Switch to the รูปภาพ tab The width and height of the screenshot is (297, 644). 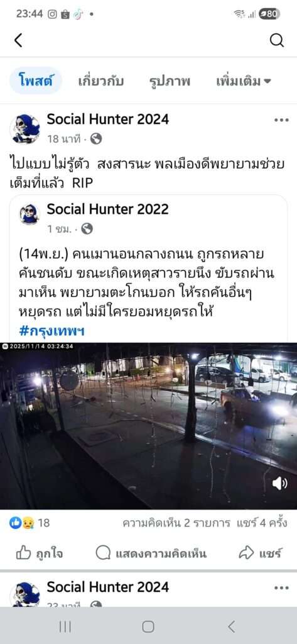[170, 81]
